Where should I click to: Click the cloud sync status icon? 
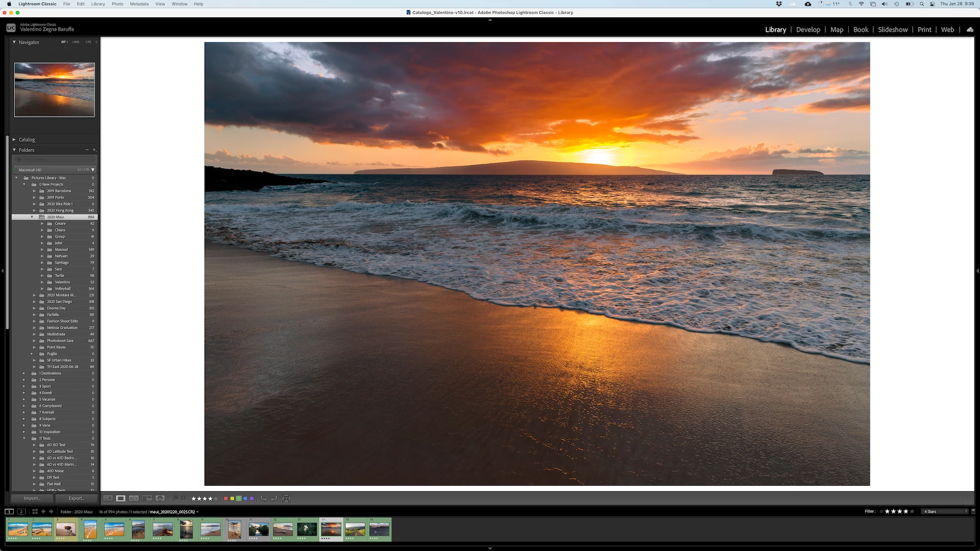970,30
